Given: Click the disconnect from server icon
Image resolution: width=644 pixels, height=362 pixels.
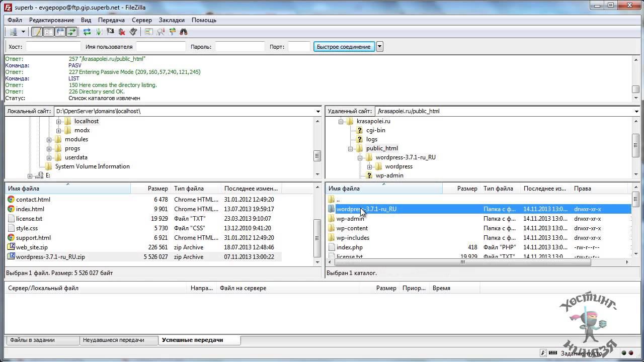Looking at the screenshot, I should click(122, 32).
